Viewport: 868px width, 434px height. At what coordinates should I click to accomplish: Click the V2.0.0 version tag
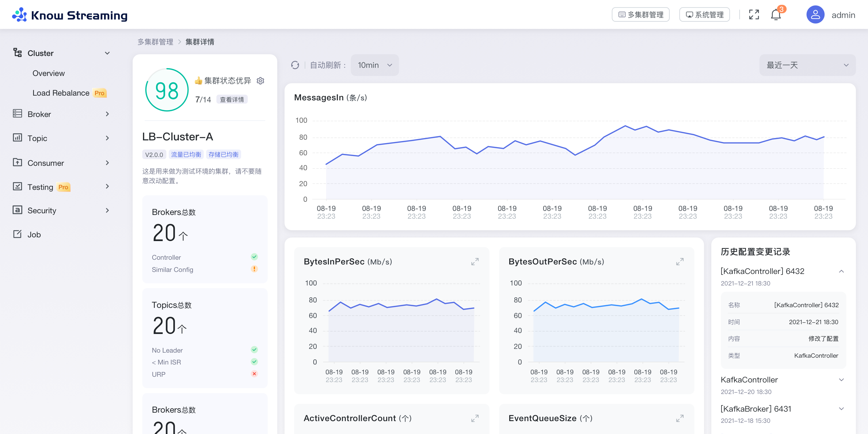[154, 155]
